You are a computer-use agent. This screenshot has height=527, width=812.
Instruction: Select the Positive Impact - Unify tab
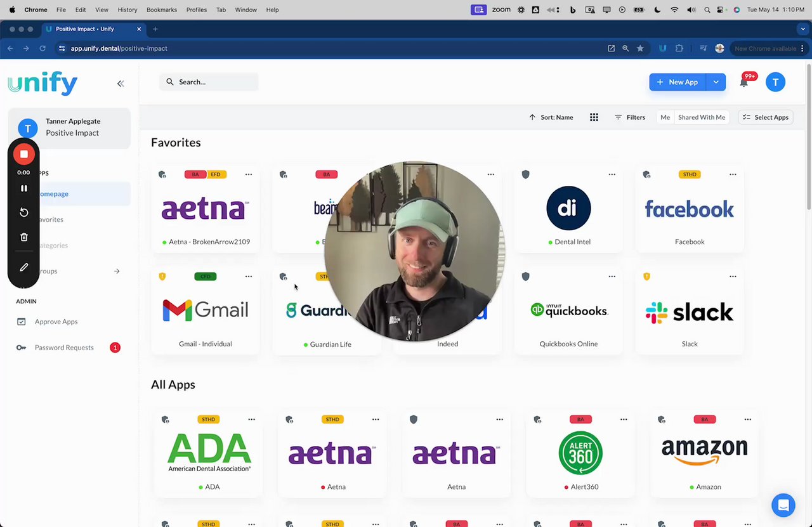coord(93,29)
